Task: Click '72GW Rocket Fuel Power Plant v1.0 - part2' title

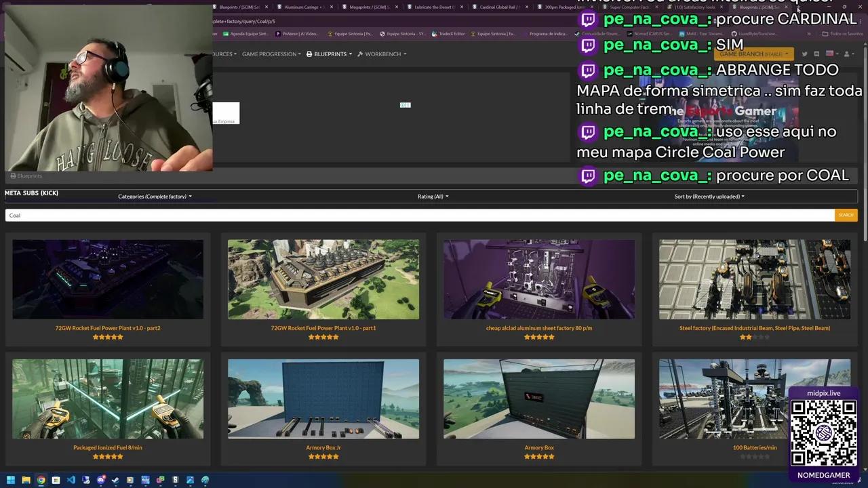Action: click(x=108, y=328)
